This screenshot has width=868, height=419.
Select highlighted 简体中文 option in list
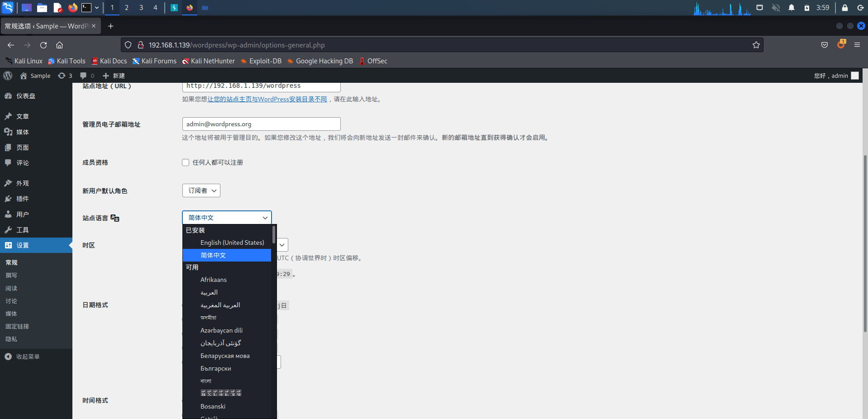point(227,255)
